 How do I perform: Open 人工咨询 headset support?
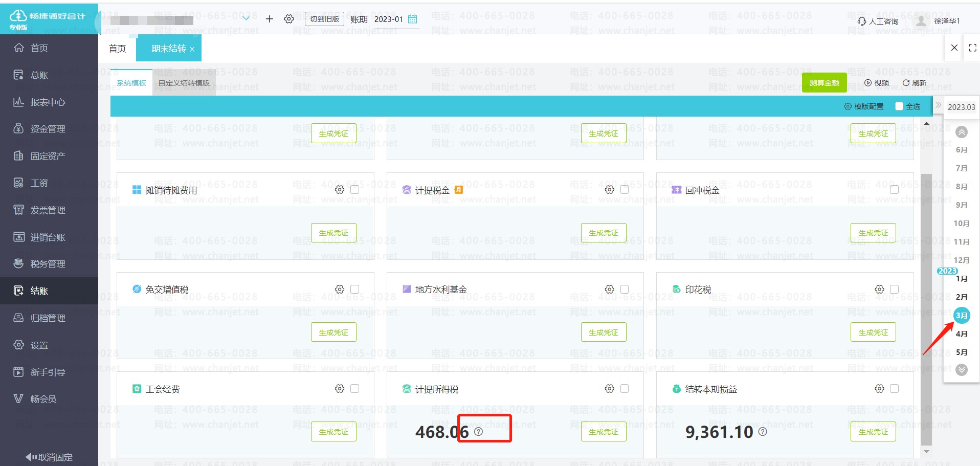click(x=878, y=21)
